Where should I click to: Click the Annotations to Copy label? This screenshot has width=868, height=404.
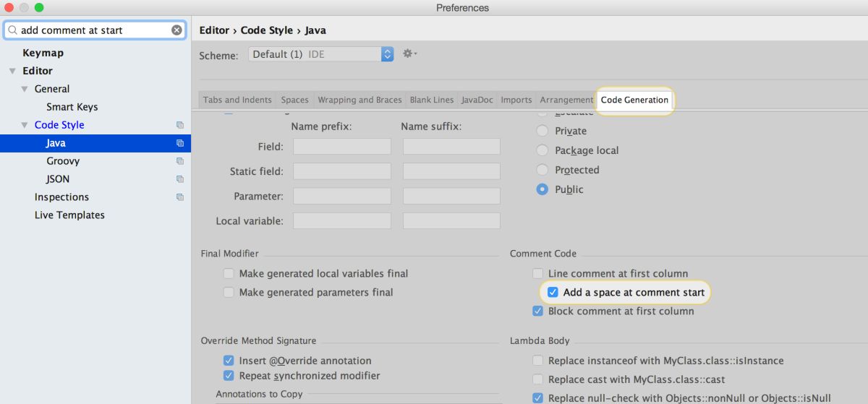[259, 394]
